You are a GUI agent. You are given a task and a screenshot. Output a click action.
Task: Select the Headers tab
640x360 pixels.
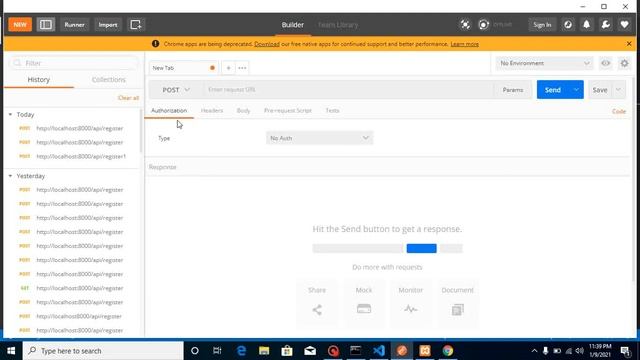[212, 111]
